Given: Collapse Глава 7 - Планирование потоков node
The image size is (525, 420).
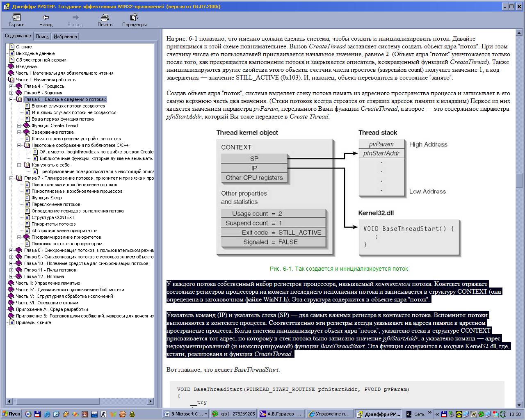Looking at the screenshot, I should (11, 178).
